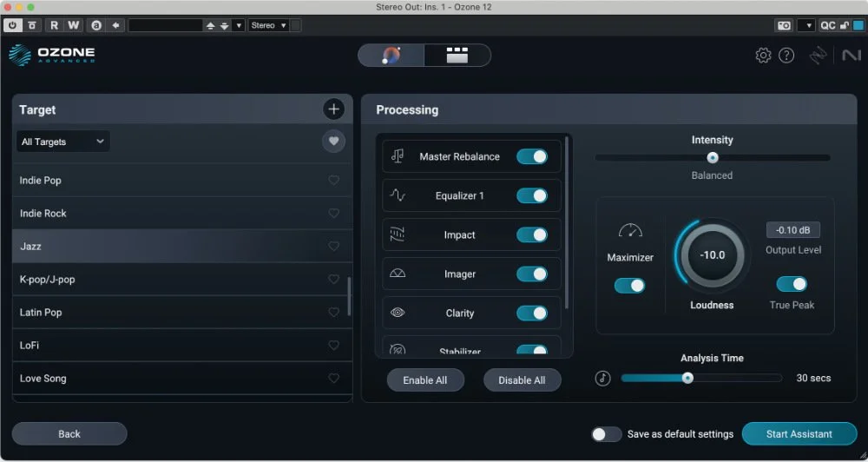Select the K-pop/J-pop target
The image size is (868, 462).
point(182,279)
